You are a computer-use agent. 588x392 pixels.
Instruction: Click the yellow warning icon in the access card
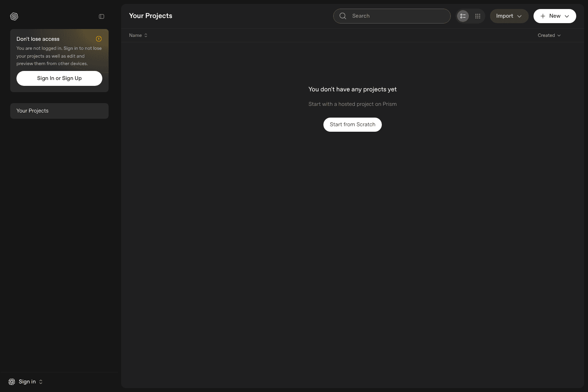[x=99, y=39]
